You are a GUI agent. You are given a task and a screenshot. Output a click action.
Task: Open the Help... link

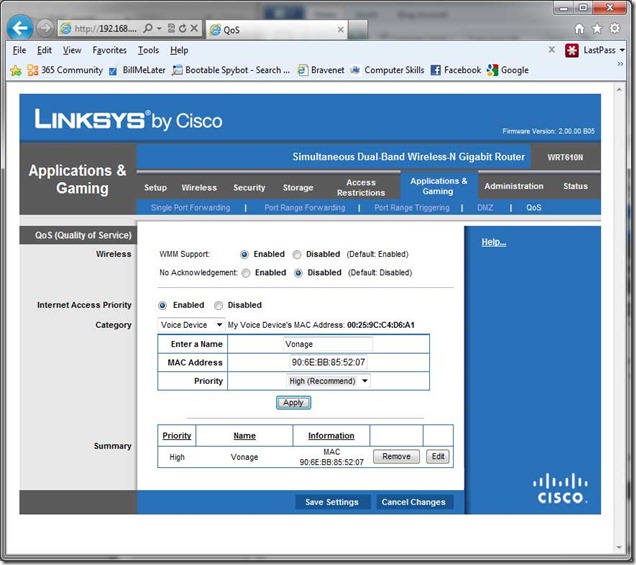click(494, 243)
